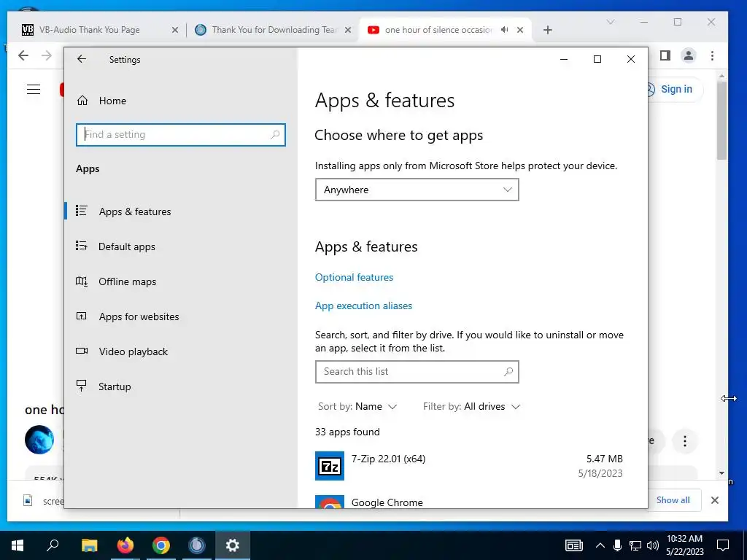Expand the Anywhere app source dropdown
The height and width of the screenshot is (560, 747).
tap(417, 190)
